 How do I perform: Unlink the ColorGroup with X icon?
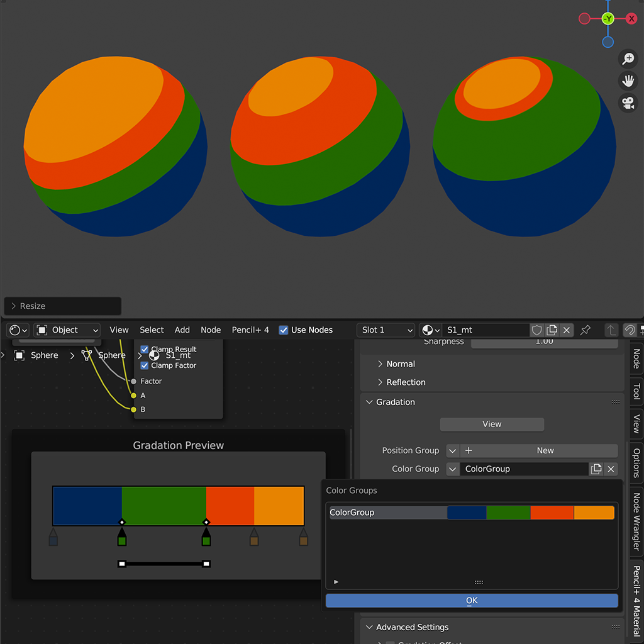pos(611,469)
